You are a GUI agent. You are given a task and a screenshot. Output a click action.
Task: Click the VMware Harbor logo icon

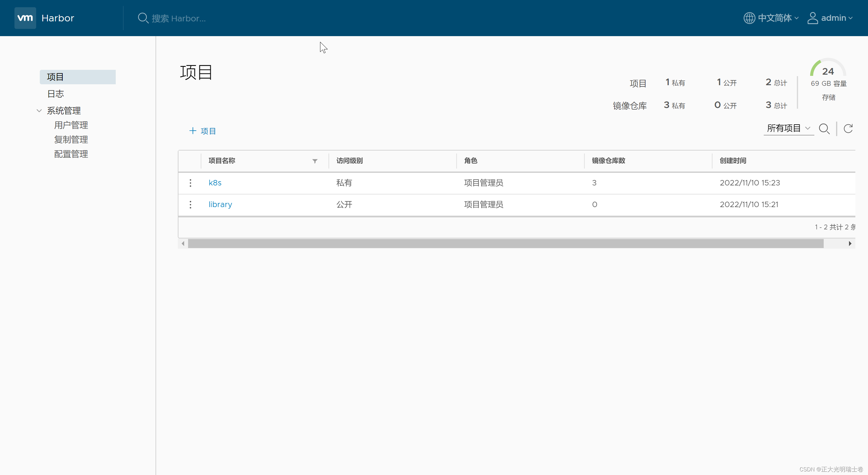(x=25, y=18)
